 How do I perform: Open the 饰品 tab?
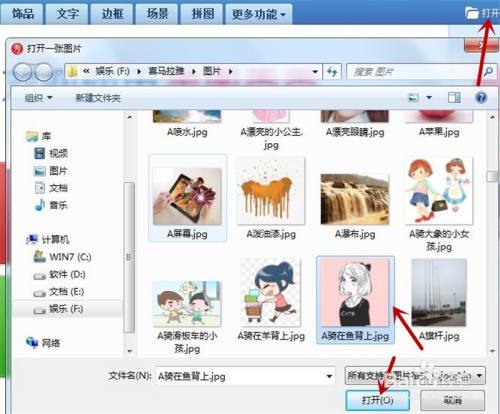[22, 14]
